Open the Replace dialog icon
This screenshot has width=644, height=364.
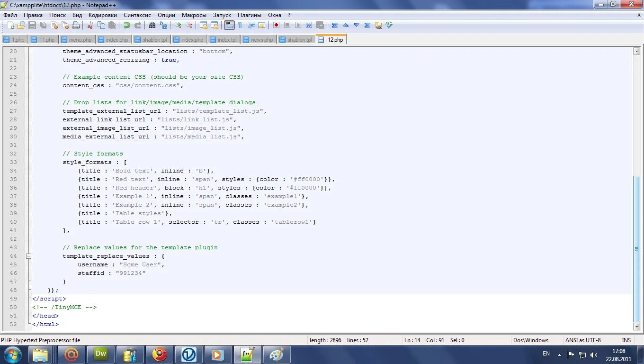163,25
